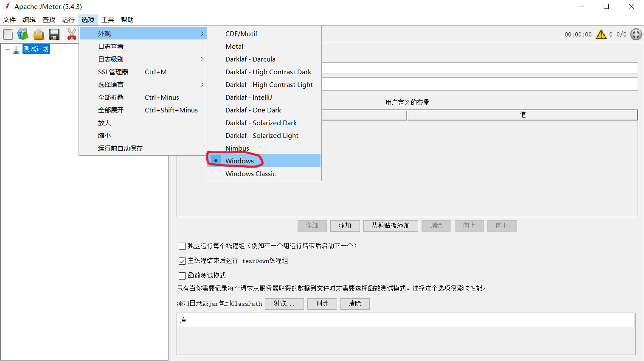This screenshot has height=361, width=644.
Task: Click the Open file folder icon
Action: pos(39,34)
